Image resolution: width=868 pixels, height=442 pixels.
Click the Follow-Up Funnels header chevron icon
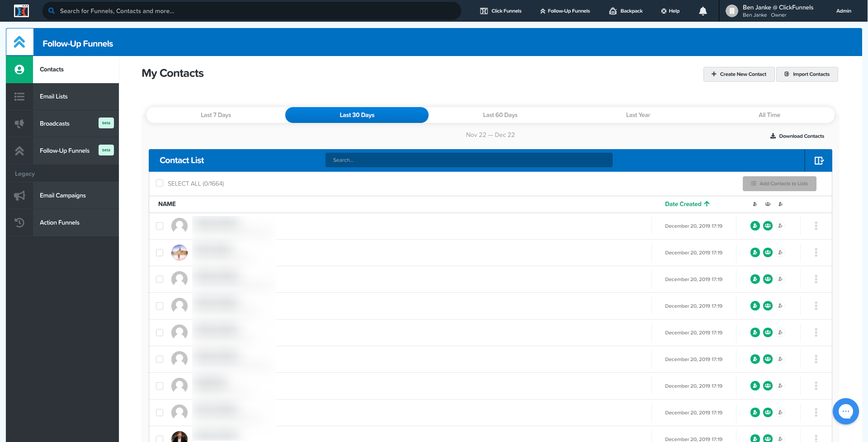tap(19, 42)
